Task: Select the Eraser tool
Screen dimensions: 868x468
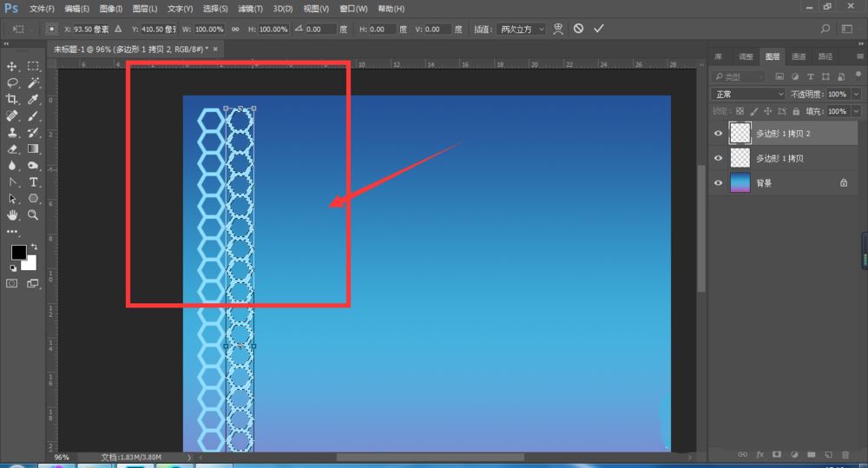Action: pyautogui.click(x=11, y=149)
